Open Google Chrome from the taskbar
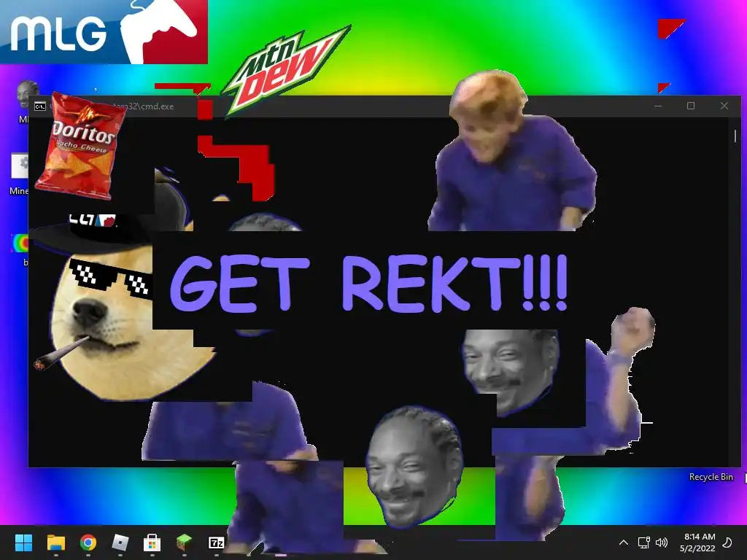The image size is (747, 560). pyautogui.click(x=88, y=542)
